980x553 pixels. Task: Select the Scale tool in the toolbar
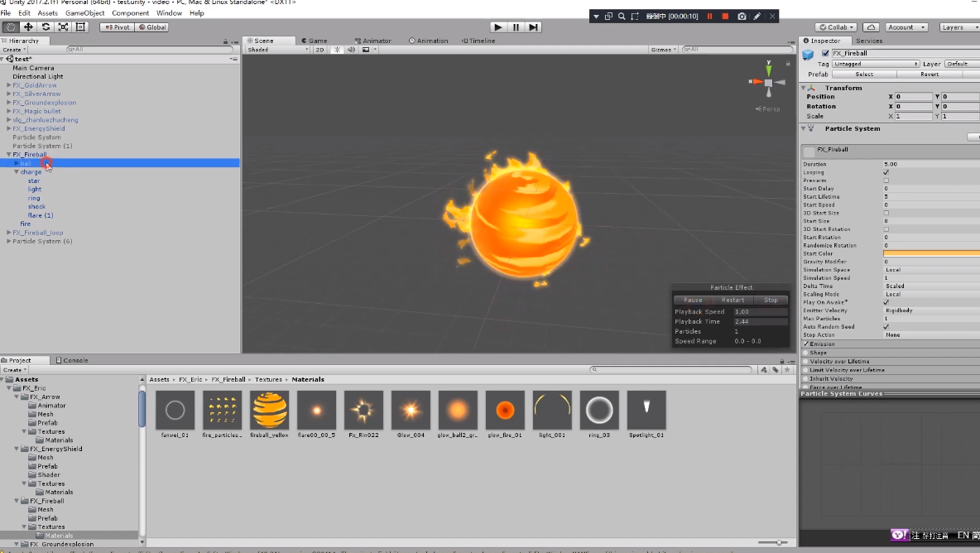coord(64,26)
